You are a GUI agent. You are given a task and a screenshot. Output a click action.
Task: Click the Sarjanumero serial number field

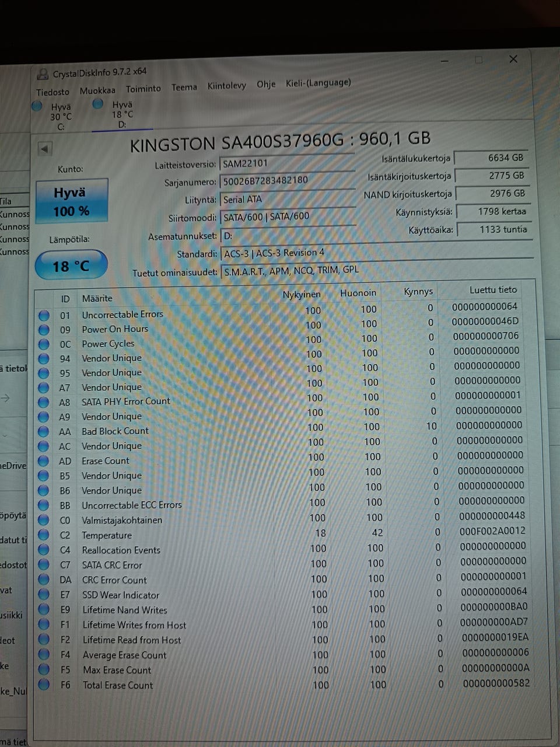tap(288, 180)
